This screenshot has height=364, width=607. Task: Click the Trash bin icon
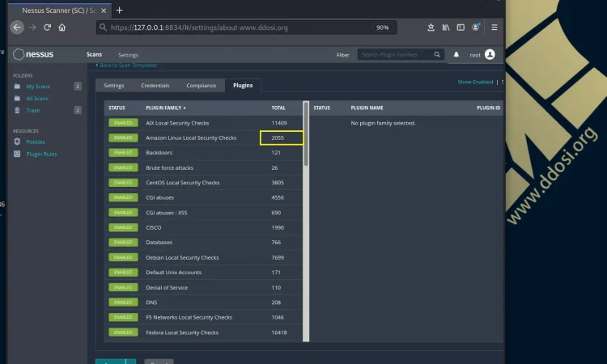point(17,110)
